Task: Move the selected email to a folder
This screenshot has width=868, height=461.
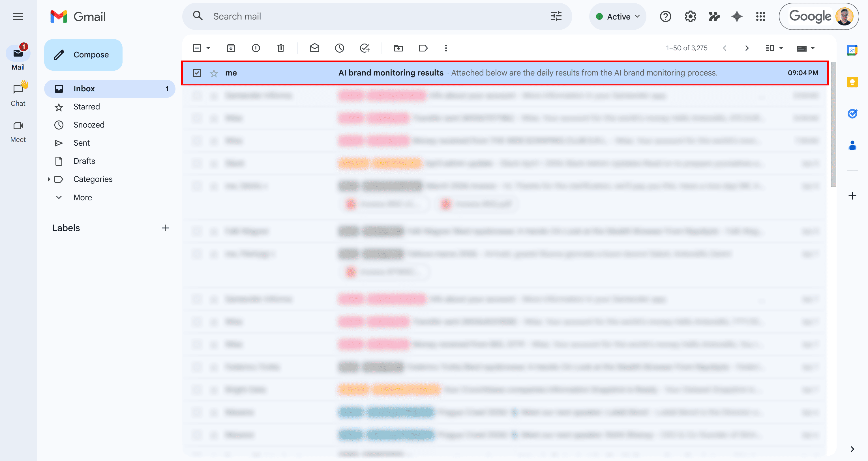Action: 398,48
